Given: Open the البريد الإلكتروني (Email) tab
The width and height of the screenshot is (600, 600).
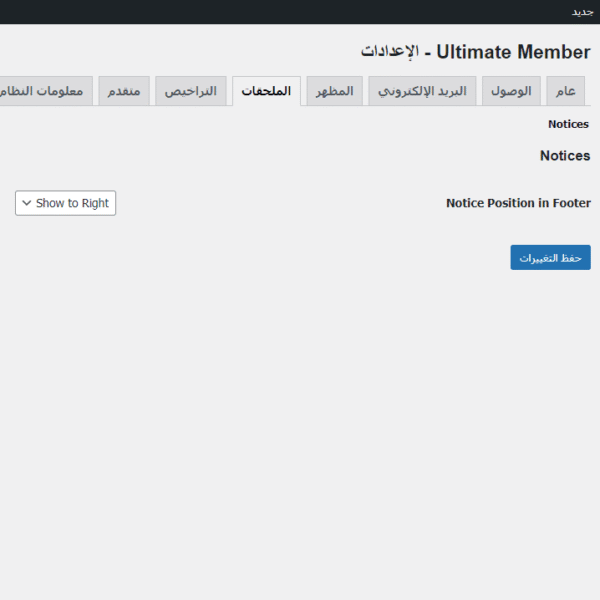Looking at the screenshot, I should [x=422, y=91].
